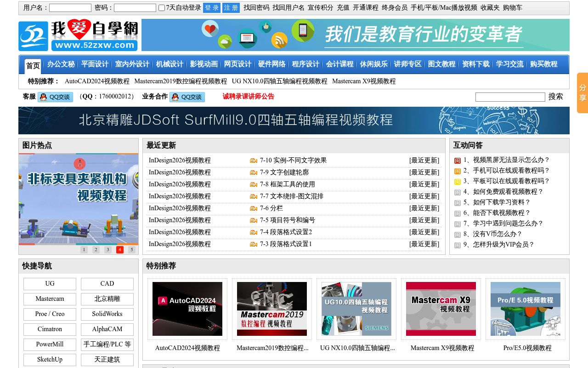This screenshot has width=588, height=368.
Task: Open the UG quick navigation button
Action: click(50, 284)
